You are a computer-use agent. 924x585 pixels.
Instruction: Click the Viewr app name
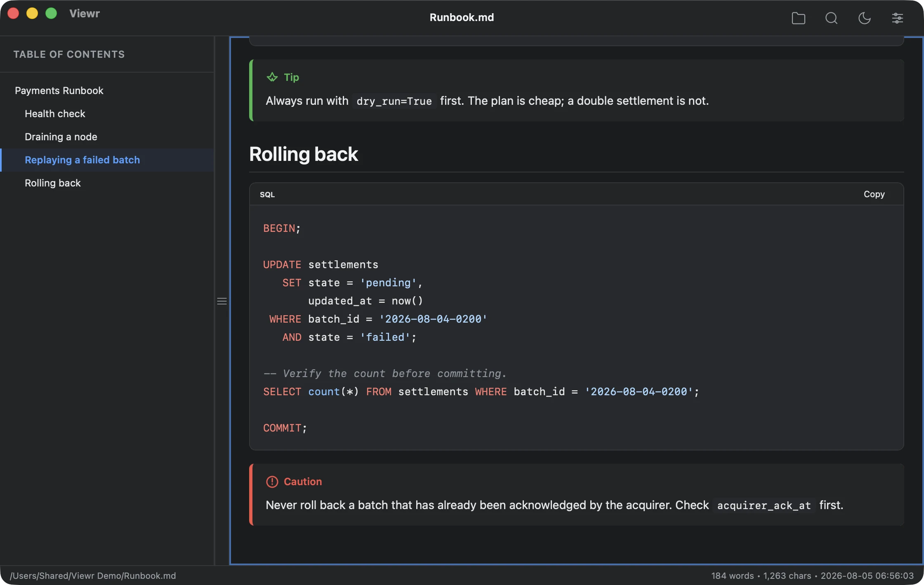[x=85, y=13]
